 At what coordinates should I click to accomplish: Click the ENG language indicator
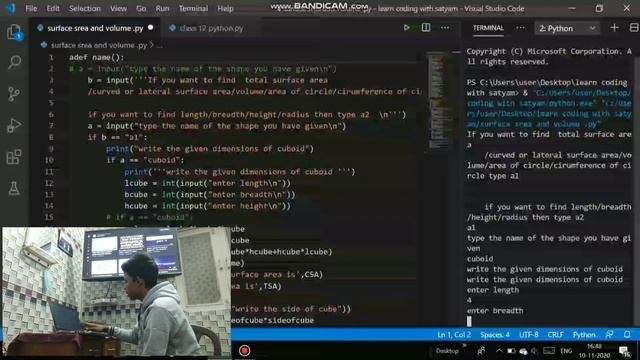click(566, 351)
